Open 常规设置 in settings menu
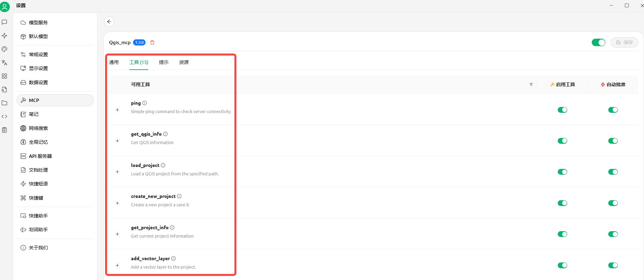 click(55, 55)
